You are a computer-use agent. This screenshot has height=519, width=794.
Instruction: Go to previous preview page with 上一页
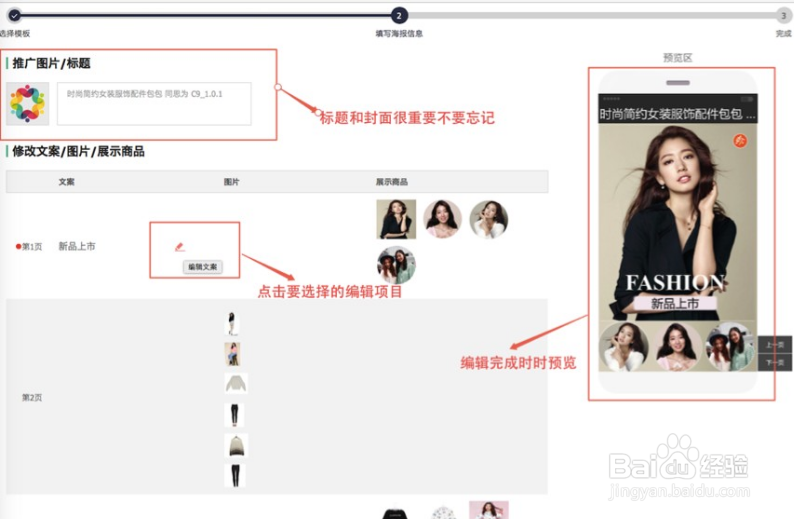pos(775,345)
